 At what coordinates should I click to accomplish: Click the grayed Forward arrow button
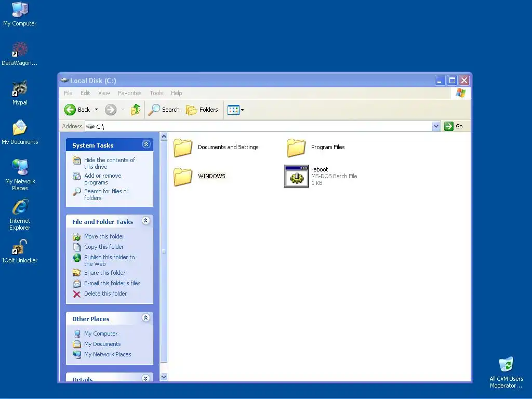click(111, 110)
